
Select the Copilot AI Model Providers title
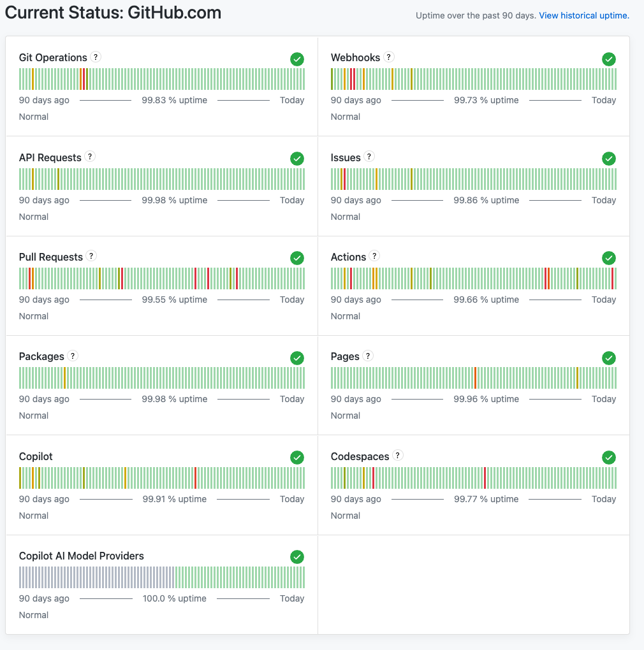[81, 556]
